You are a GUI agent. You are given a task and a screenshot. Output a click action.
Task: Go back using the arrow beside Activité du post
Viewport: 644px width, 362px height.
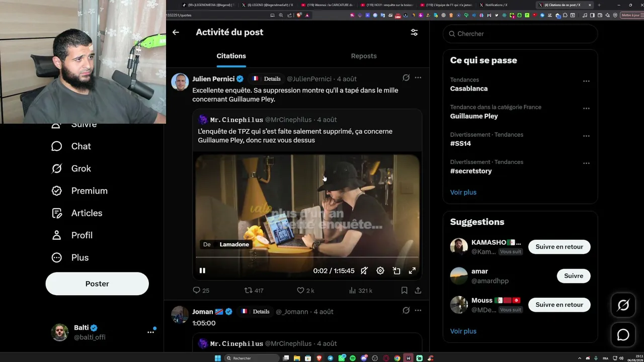pos(176,32)
